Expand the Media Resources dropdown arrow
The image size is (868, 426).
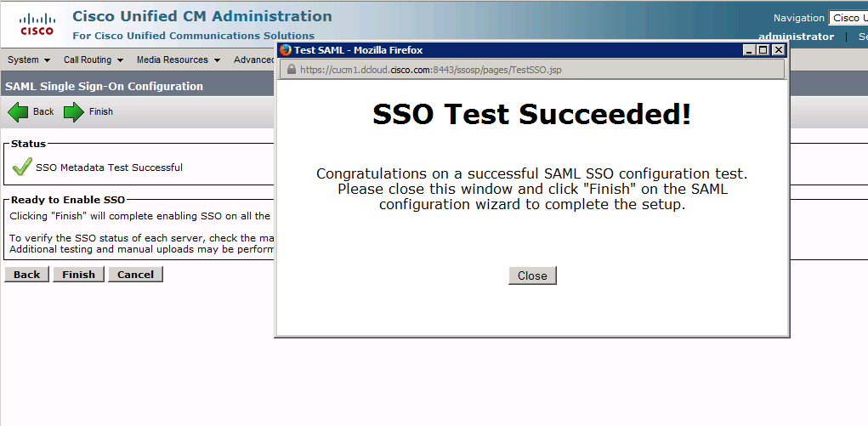click(x=217, y=60)
